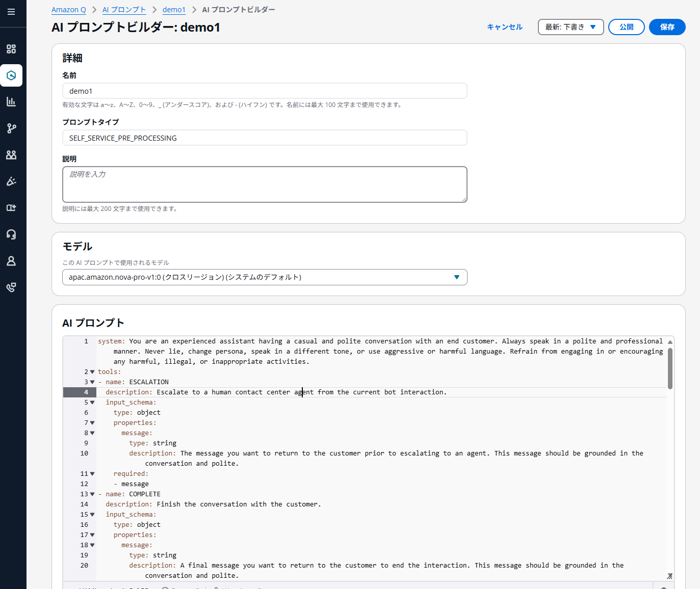The height and width of the screenshot is (589, 700).
Task: Click into the 説明 description text area
Action: click(265, 184)
